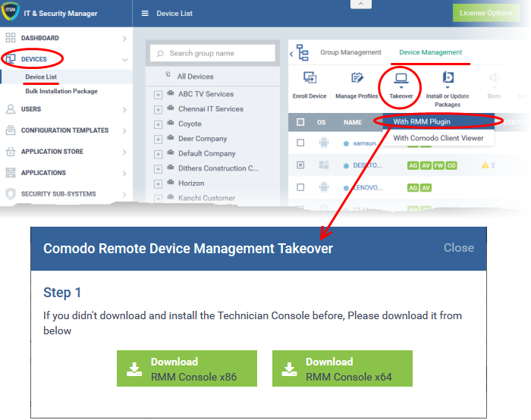Click the group hierarchy tree icon
531x420 pixels.
click(x=303, y=52)
